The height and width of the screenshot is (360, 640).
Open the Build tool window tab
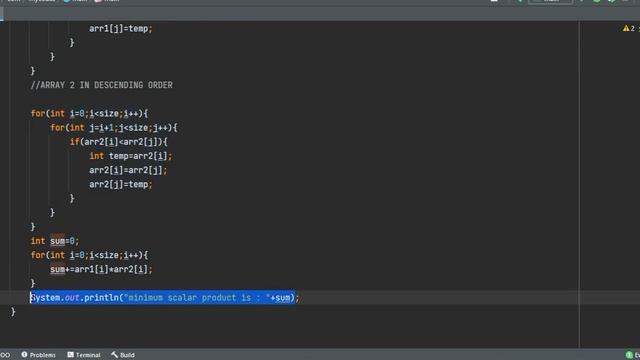pos(123,355)
